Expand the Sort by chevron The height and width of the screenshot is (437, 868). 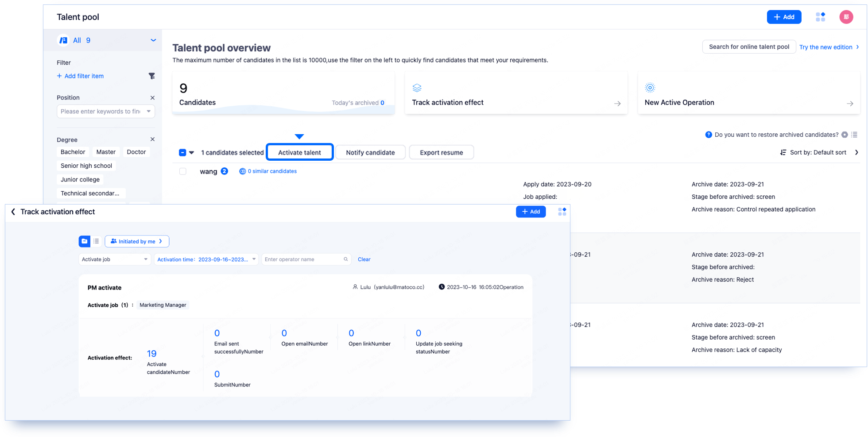(x=856, y=152)
